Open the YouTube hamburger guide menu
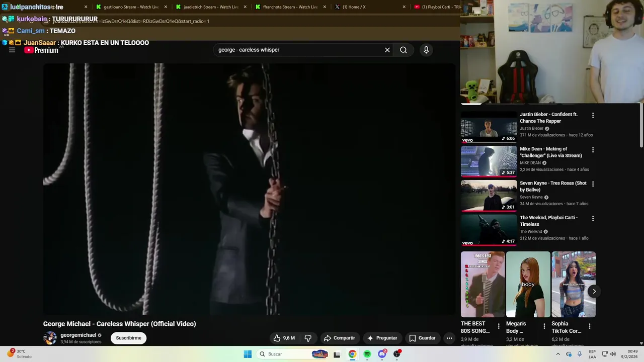 (12, 50)
